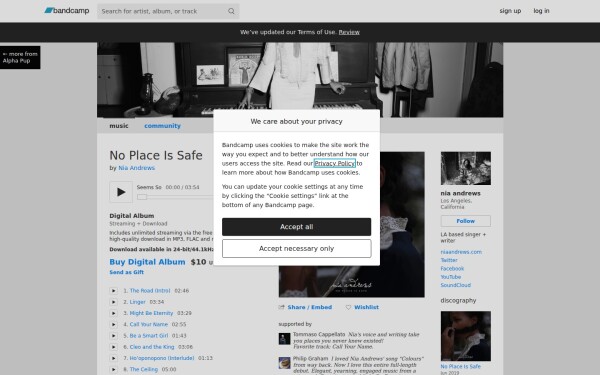Click Buy Digital Album

[147, 262]
